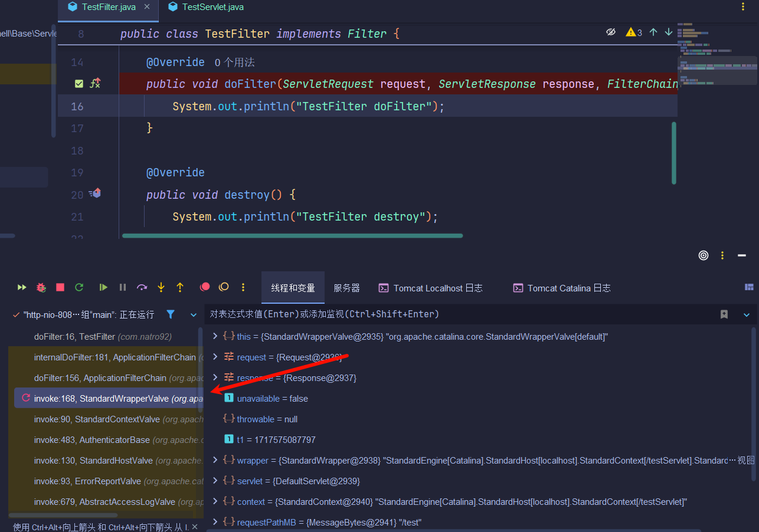Click the bookmark icon in the expression field
The image size is (759, 532).
(724, 314)
